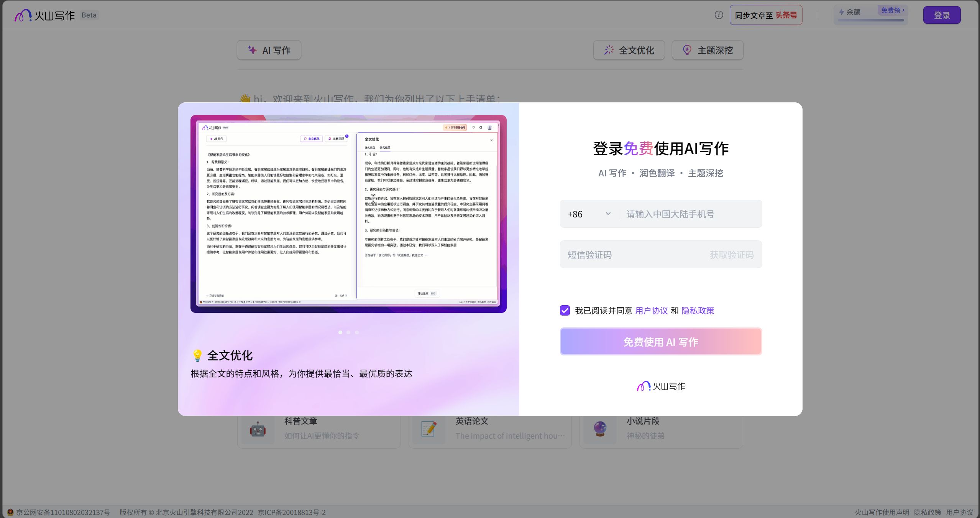Click robot icon of 科普文章 card
The width and height of the screenshot is (980, 518).
pos(258,429)
